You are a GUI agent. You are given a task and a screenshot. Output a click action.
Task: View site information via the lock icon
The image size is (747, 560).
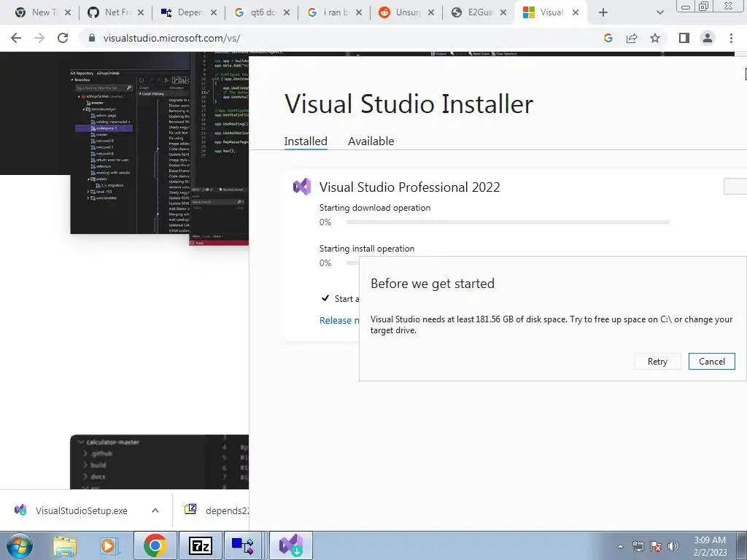[x=93, y=38]
